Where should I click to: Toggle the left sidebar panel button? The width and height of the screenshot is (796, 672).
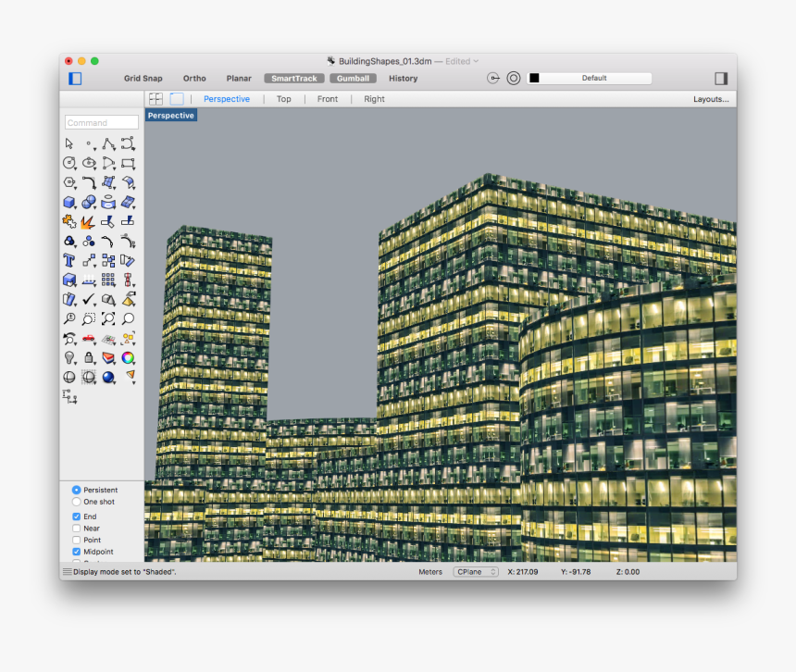point(75,78)
